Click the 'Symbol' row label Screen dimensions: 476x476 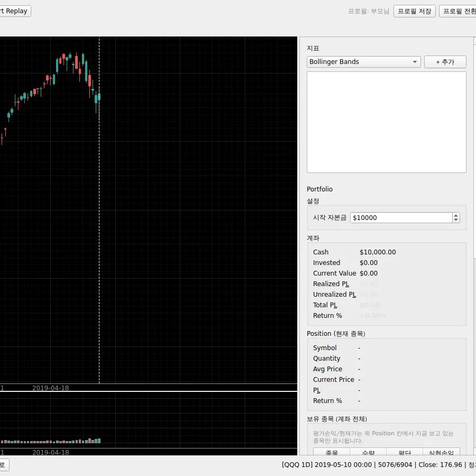(325, 348)
